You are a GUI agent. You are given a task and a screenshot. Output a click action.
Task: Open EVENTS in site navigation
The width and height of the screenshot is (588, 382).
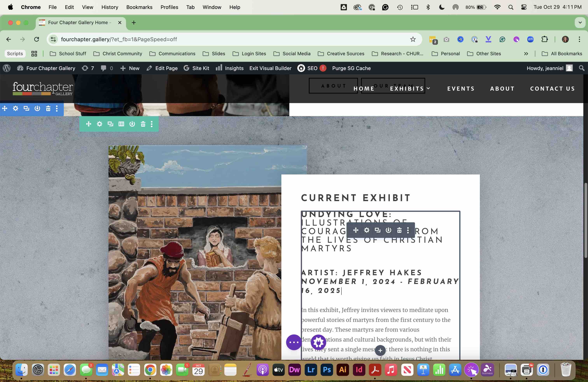[461, 89]
